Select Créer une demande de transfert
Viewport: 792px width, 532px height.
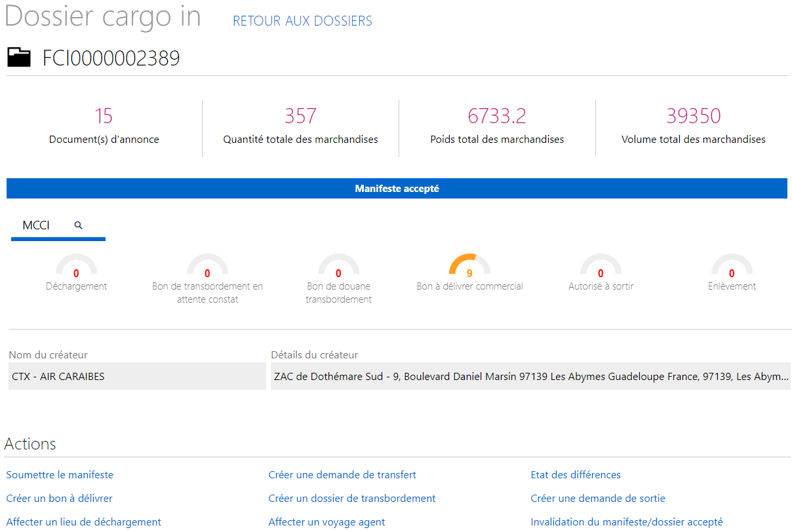[342, 474]
